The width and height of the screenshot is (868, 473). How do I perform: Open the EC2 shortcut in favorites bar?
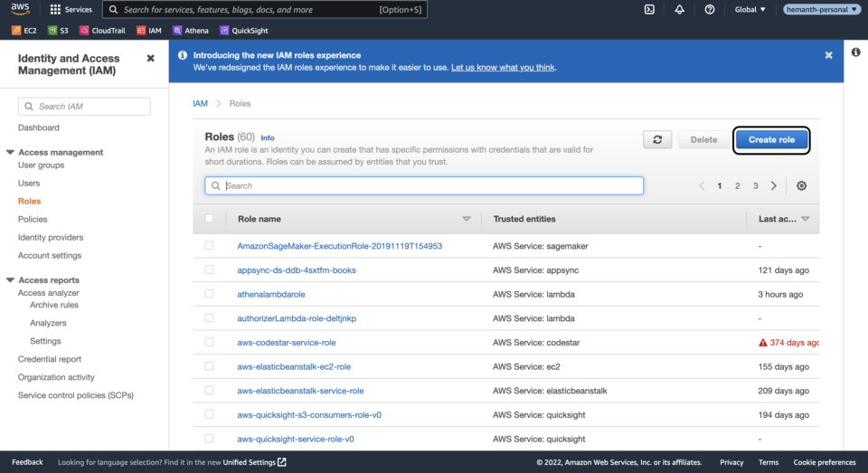tap(24, 31)
